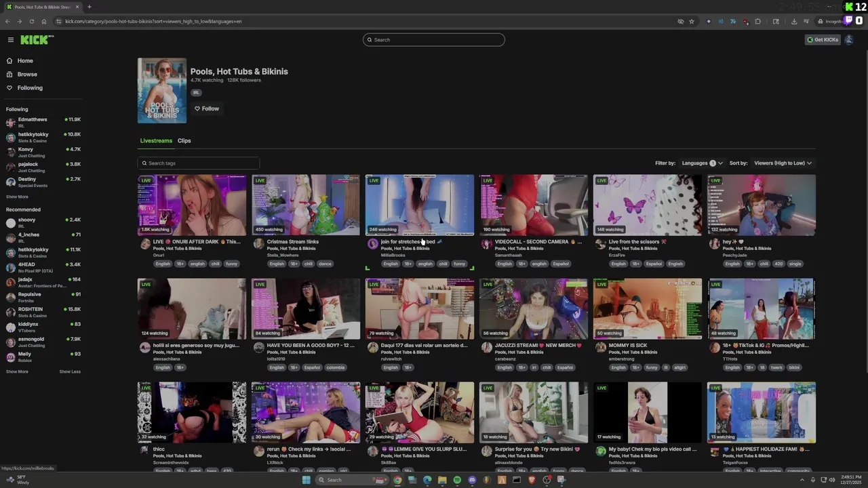Image resolution: width=868 pixels, height=488 pixels.
Task: Go to Home in the sidebar
Action: (x=25, y=61)
